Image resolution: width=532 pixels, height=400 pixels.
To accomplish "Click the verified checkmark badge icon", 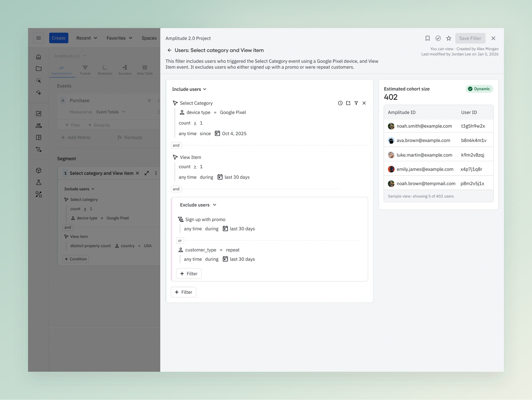I will tap(438, 38).
